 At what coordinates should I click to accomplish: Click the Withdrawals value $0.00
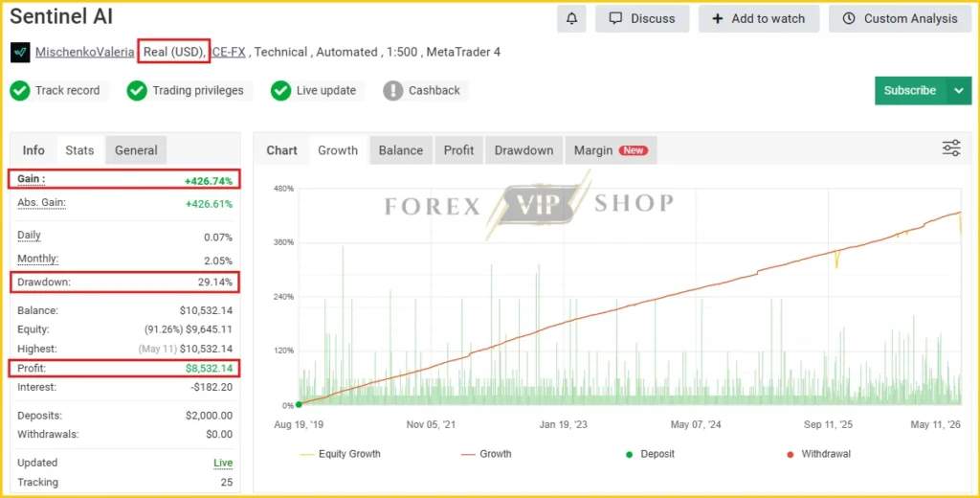[219, 434]
